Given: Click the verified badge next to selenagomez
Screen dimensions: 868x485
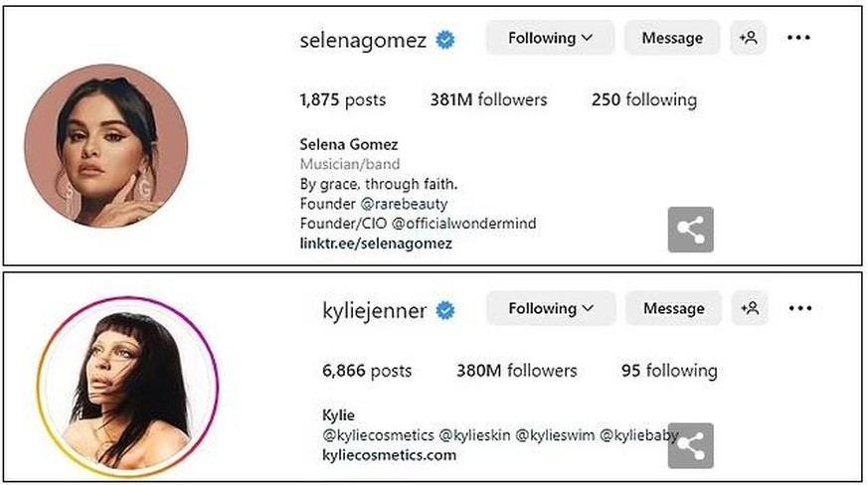Looking at the screenshot, I should [446, 41].
